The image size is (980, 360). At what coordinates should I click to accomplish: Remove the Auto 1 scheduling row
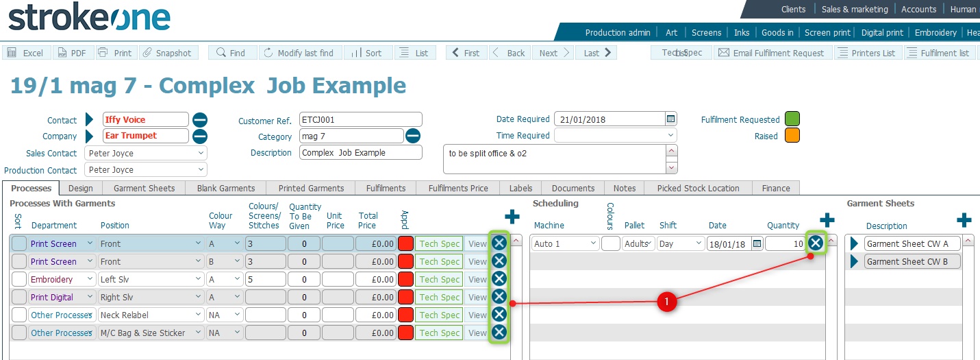tap(815, 243)
